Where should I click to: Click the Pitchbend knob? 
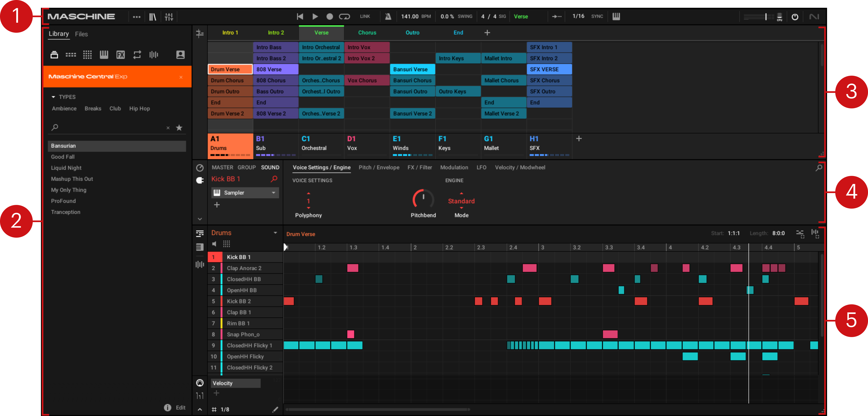[x=423, y=199]
